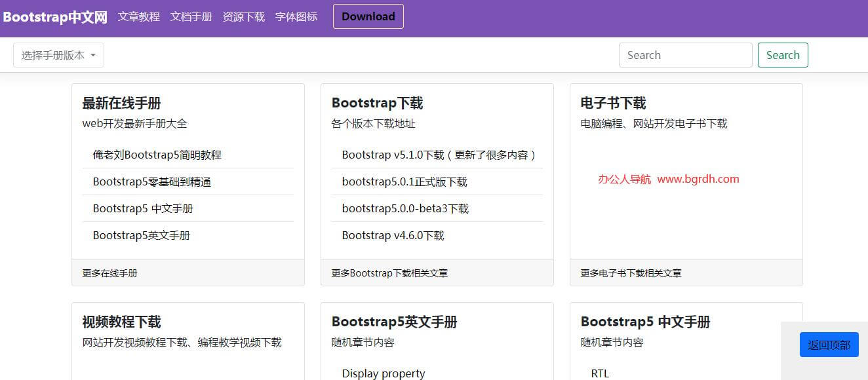Expand the 选择手册版本 dropdown
The image size is (868, 380).
tap(58, 54)
